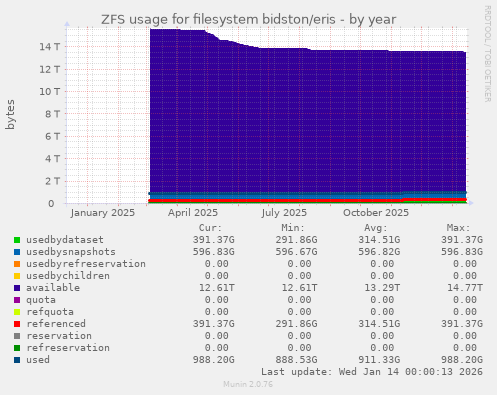
Task: Click the 12 T y-axis tick label
Action: click(50, 69)
